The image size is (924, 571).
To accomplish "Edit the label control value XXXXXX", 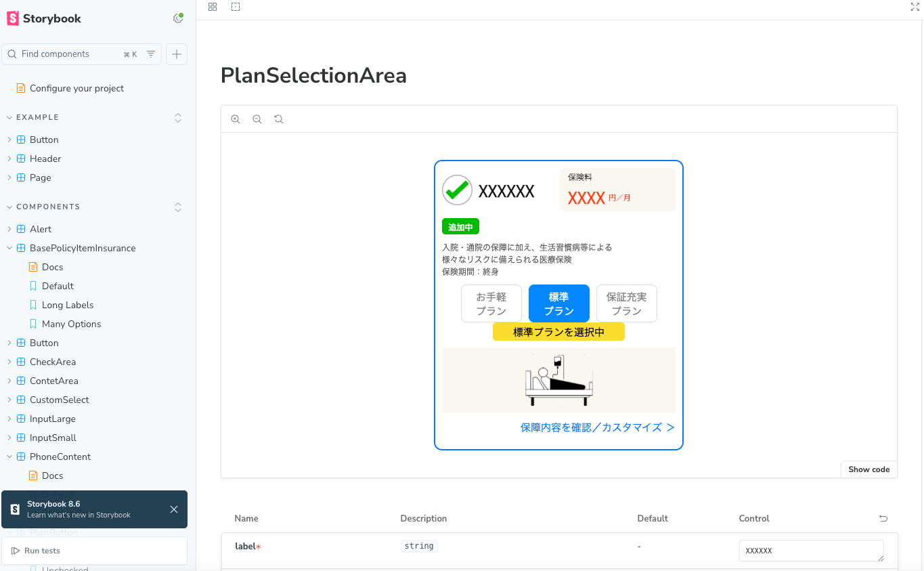I will [810, 550].
